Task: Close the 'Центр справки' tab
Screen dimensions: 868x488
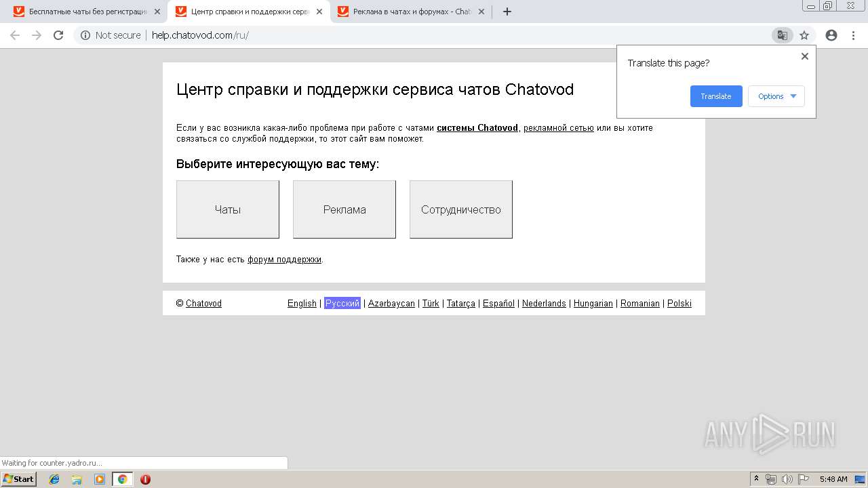Action: pyautogui.click(x=319, y=12)
